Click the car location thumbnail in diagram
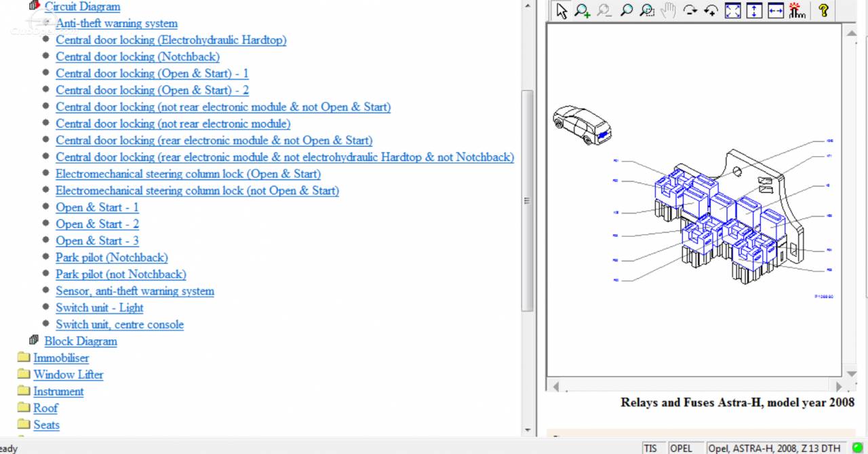Image resolution: width=868 pixels, height=454 pixels. pos(582,126)
